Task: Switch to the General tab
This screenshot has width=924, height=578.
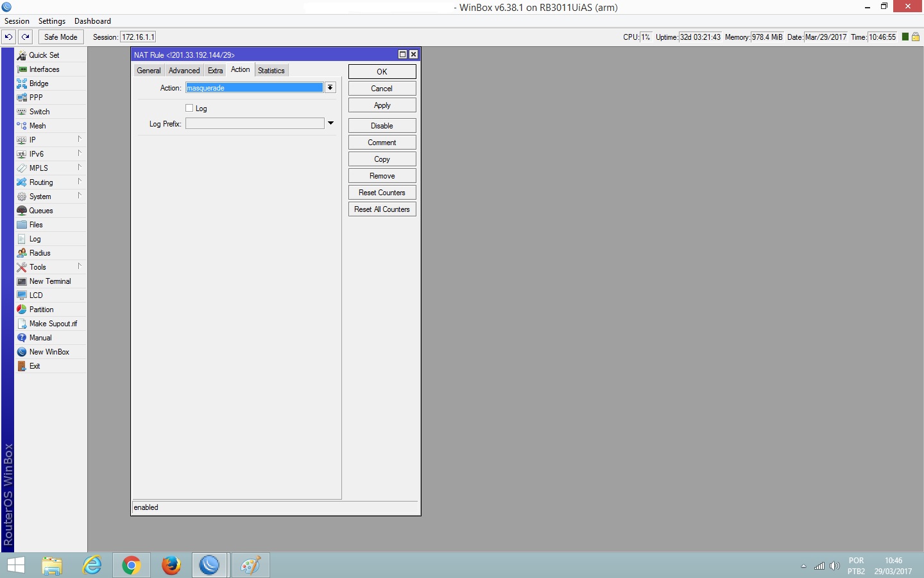Action: click(x=149, y=71)
